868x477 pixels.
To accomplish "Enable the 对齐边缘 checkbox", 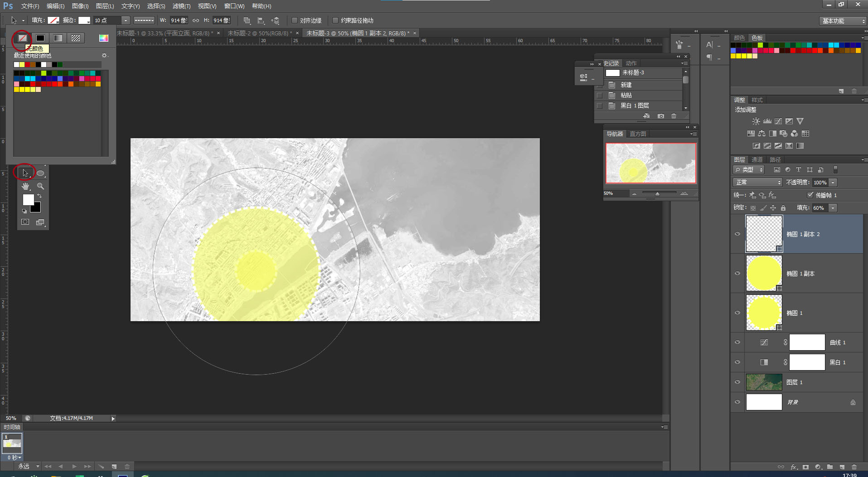I will point(295,20).
